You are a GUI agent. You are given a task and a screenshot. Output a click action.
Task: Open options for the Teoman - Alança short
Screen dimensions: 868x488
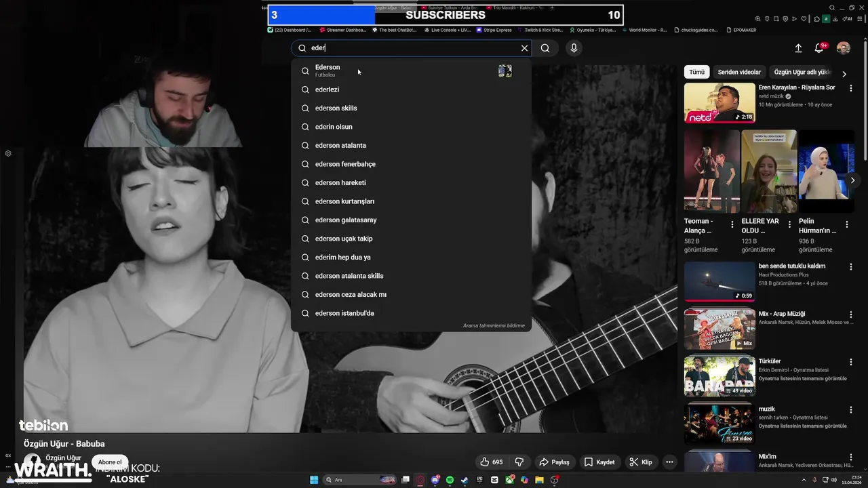(x=732, y=224)
